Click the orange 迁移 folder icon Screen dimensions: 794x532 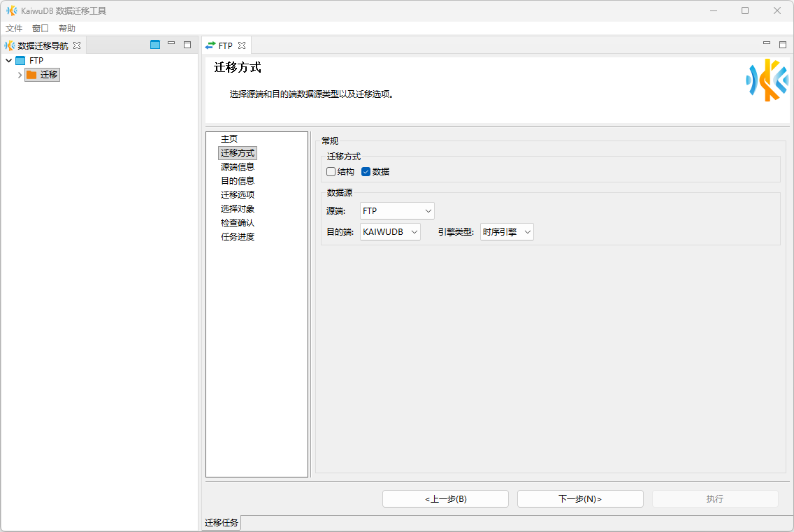coord(31,75)
